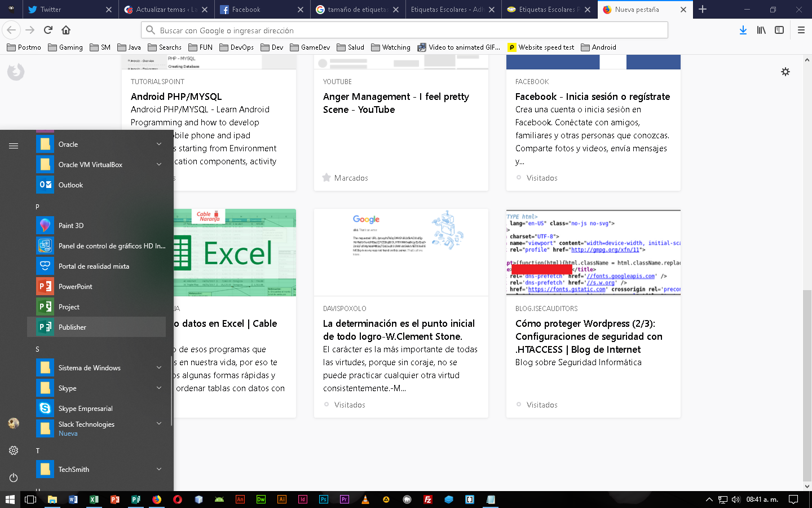Viewport: 812px width, 508px height.
Task: Expand TechSmith folder in Start menu
Action: coord(159,469)
